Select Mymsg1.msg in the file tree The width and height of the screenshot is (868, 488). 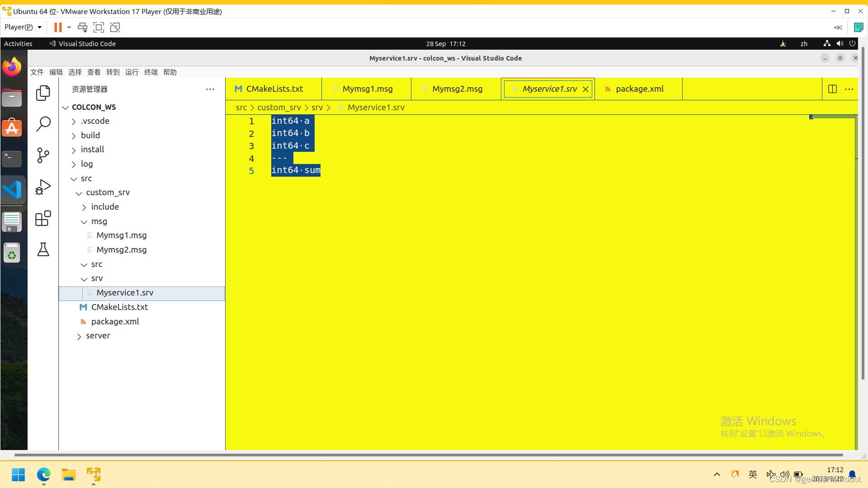[121, 235]
